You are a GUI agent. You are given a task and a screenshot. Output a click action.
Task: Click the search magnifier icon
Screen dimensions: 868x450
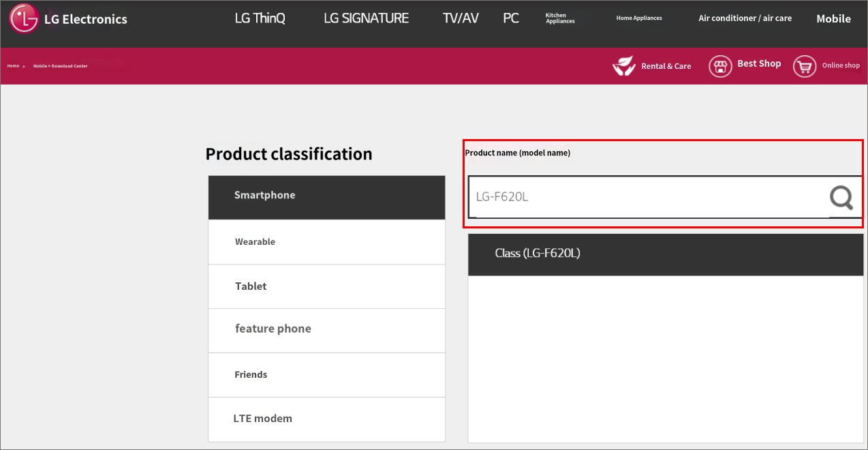pos(841,197)
